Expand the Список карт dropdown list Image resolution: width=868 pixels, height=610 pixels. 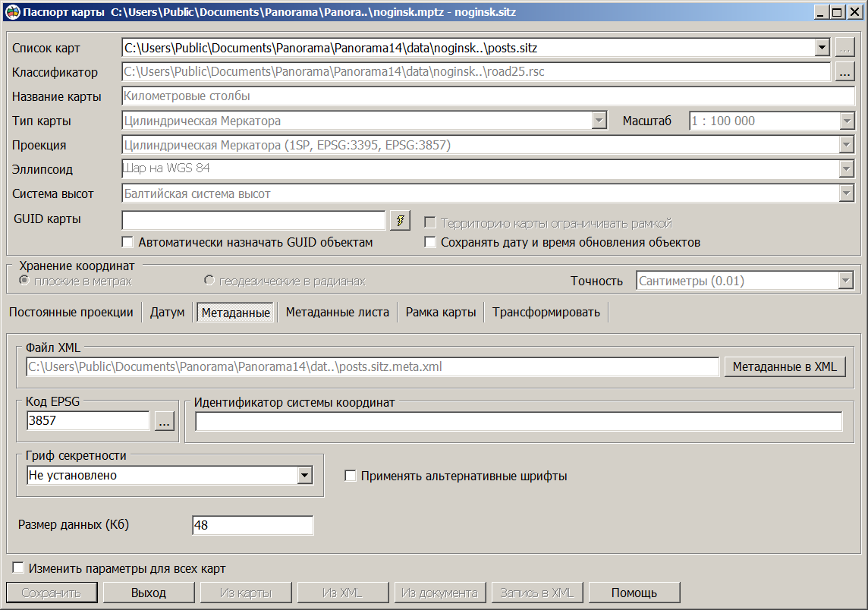coord(822,48)
